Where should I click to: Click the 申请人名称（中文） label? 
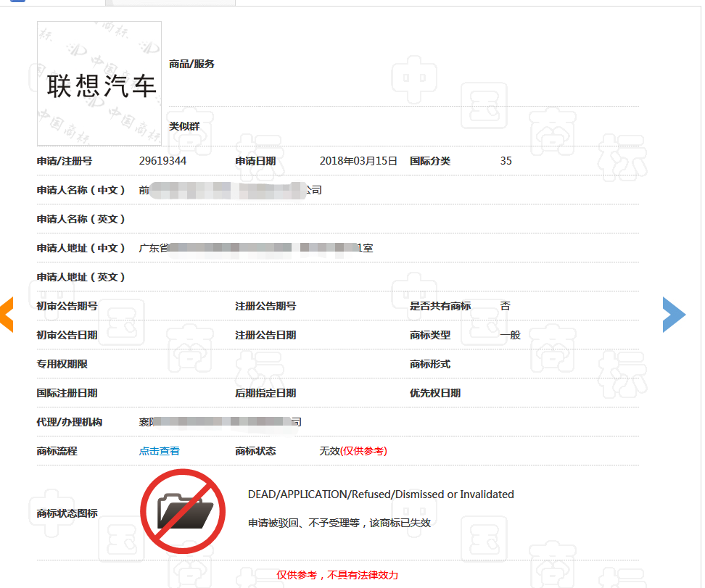pyautogui.click(x=81, y=190)
